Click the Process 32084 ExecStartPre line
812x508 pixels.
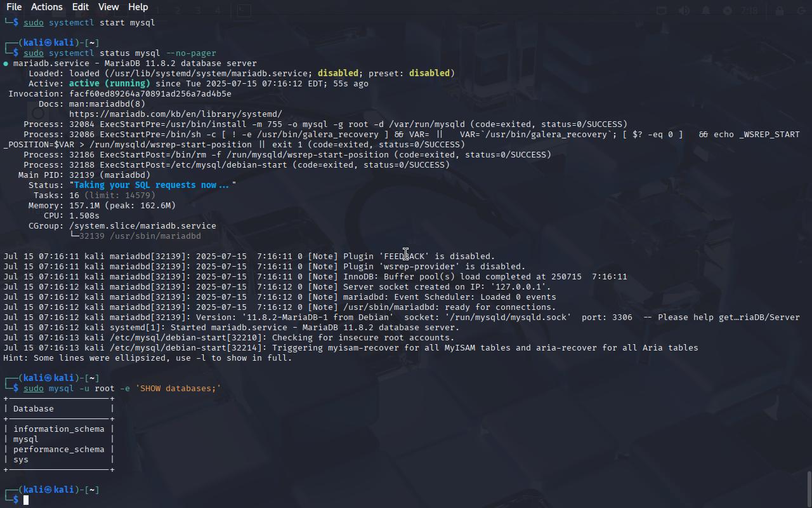[325, 124]
